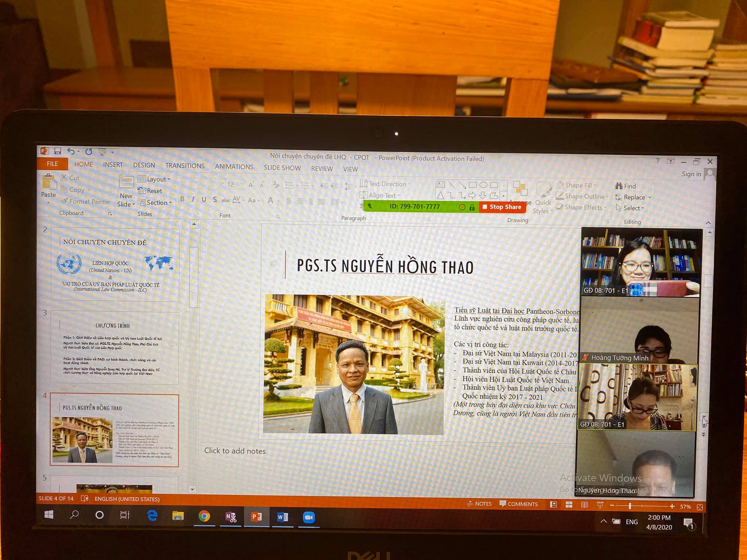Click the Undo arrow icon
The height and width of the screenshot is (560, 747).
coord(71,151)
